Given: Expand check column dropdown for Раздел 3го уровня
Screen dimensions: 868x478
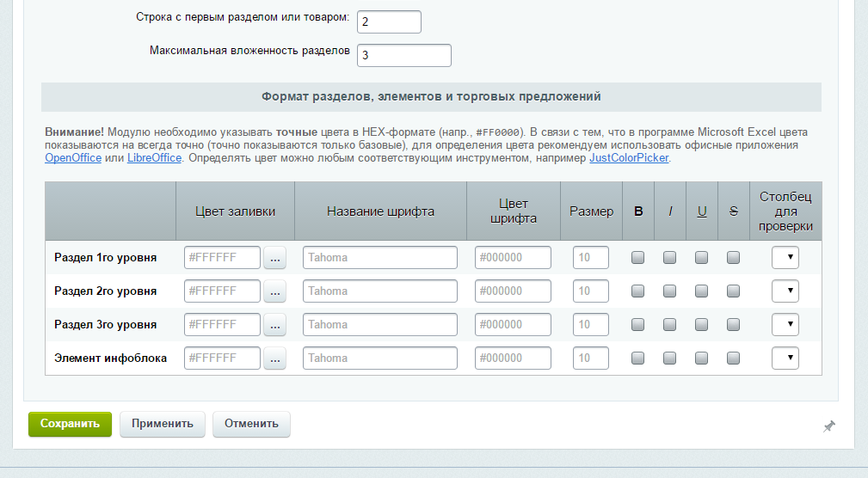Looking at the screenshot, I should coord(785,325).
